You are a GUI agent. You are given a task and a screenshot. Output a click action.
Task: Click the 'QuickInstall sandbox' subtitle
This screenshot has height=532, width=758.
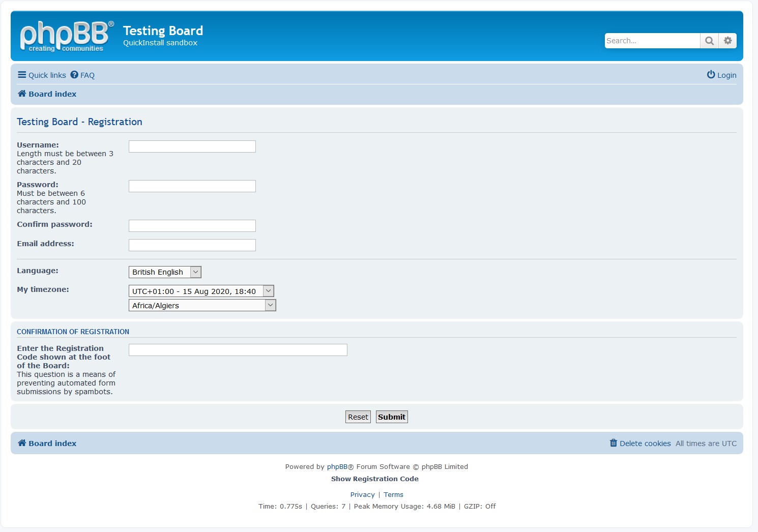click(160, 43)
